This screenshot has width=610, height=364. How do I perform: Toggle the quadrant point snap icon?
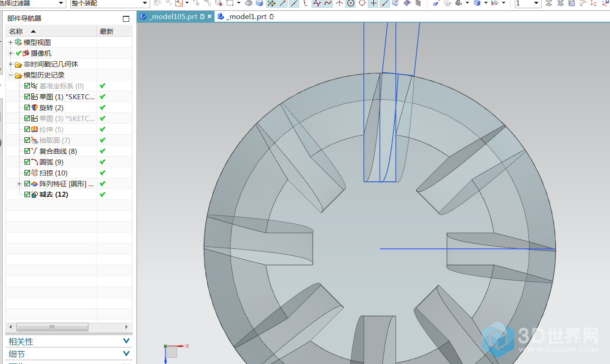point(362,3)
